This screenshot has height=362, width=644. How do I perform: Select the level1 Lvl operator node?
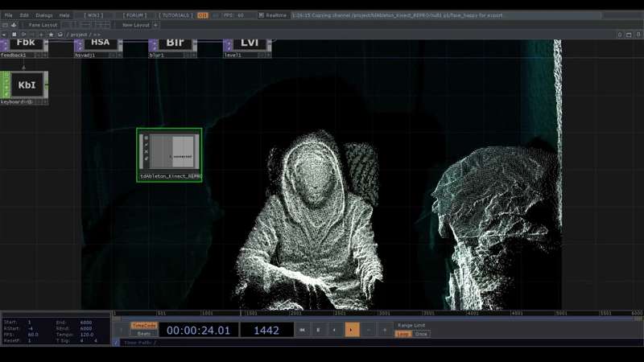point(247,48)
